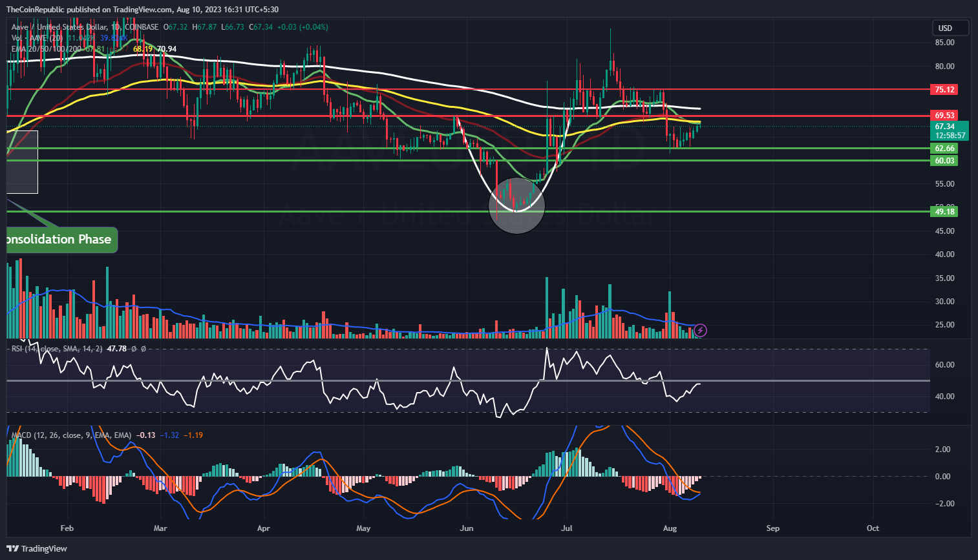Viewport: 978px width, 560px height.
Task: Click the current price 67.34 label
Action: (x=944, y=127)
